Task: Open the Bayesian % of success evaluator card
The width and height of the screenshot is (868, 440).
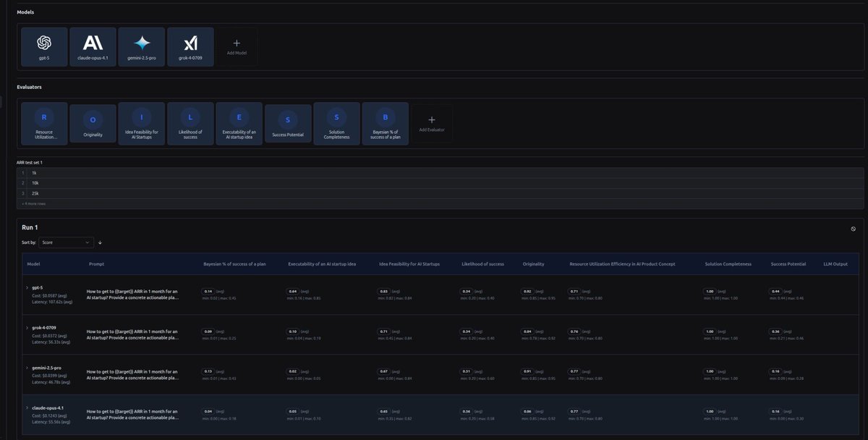Action: click(x=386, y=124)
